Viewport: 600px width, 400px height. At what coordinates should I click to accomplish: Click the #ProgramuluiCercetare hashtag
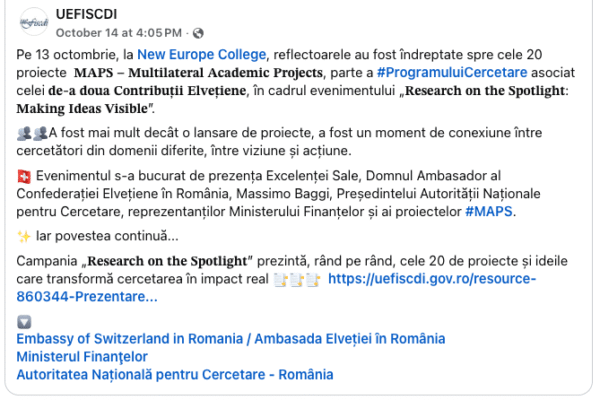point(452,73)
